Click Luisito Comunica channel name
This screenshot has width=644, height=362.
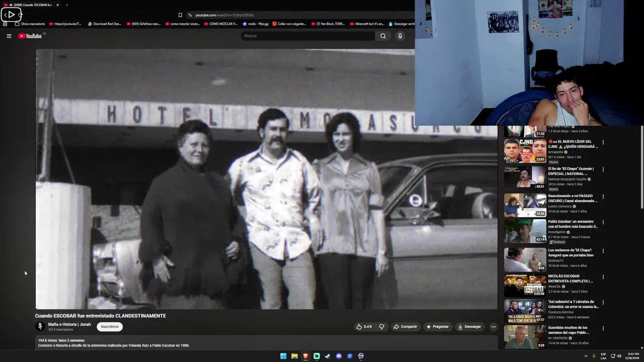559,206
